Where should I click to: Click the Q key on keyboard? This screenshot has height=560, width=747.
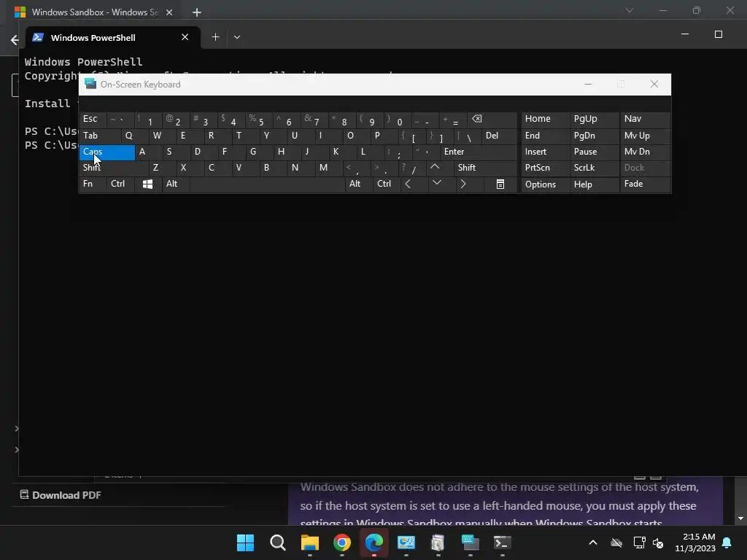point(135,136)
